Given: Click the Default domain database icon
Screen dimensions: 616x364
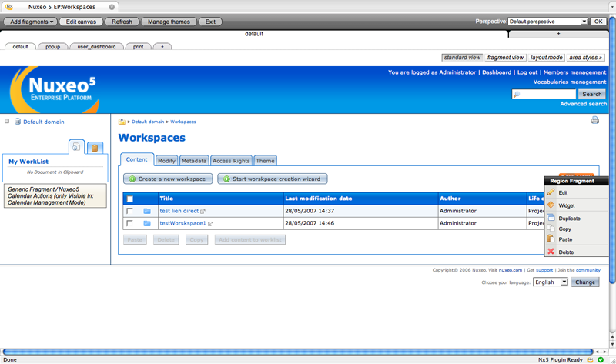Looking at the screenshot, I should pyautogui.click(x=18, y=122).
